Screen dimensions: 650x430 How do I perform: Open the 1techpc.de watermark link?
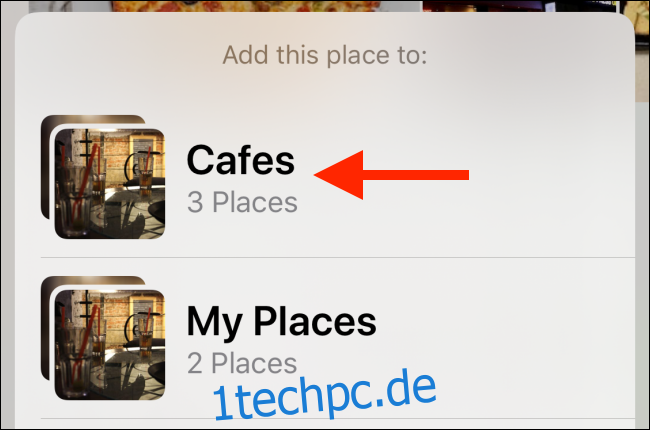tap(325, 394)
